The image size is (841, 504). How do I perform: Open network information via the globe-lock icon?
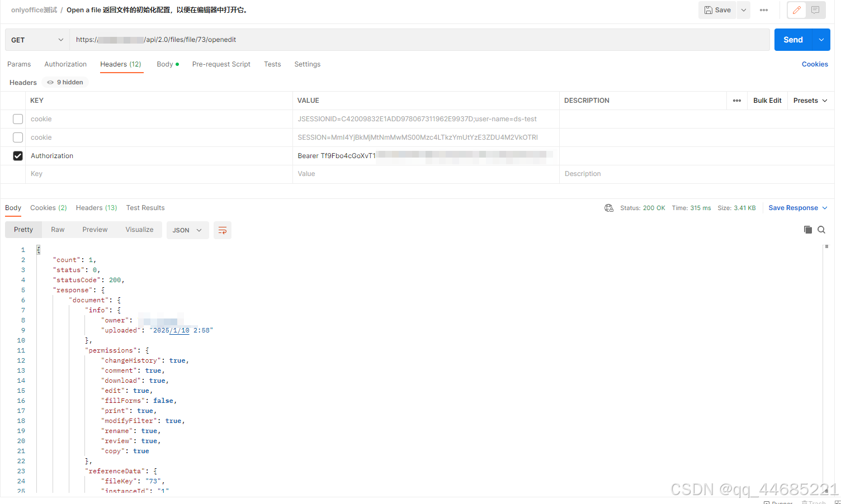coord(609,207)
